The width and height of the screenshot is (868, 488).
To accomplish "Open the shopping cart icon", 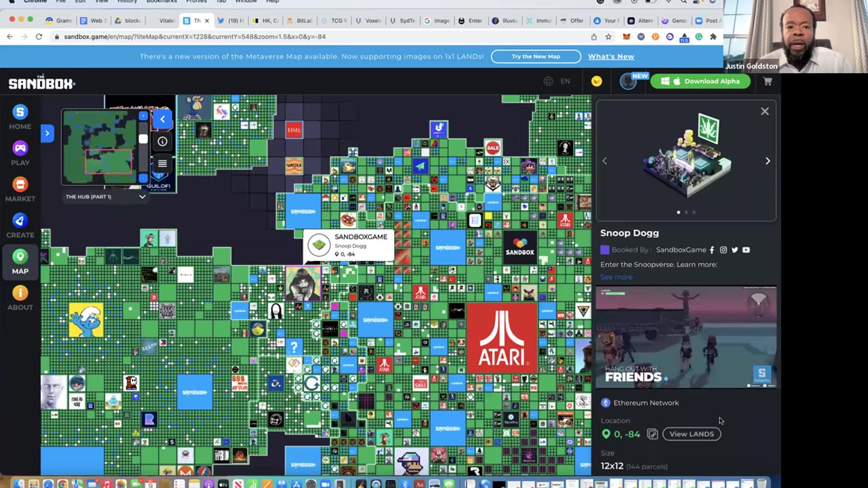I will point(768,81).
